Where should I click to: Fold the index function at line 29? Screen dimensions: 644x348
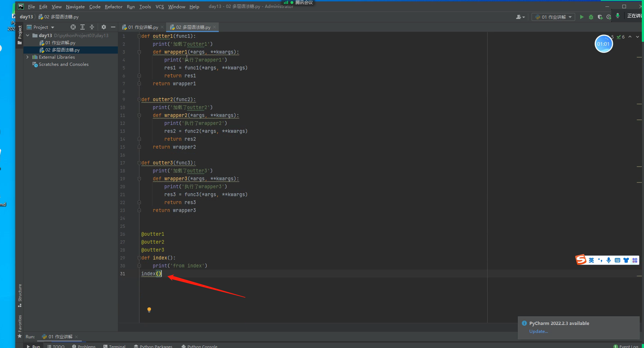tap(139, 258)
